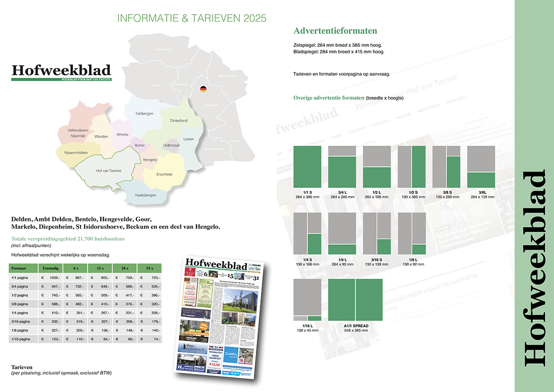Select the 3/16 S format diagram
This screenshot has height=392, width=554.
point(377,234)
